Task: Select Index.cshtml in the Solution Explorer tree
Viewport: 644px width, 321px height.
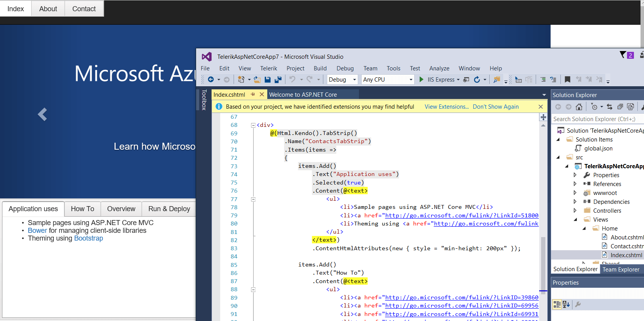Action: [x=626, y=255]
